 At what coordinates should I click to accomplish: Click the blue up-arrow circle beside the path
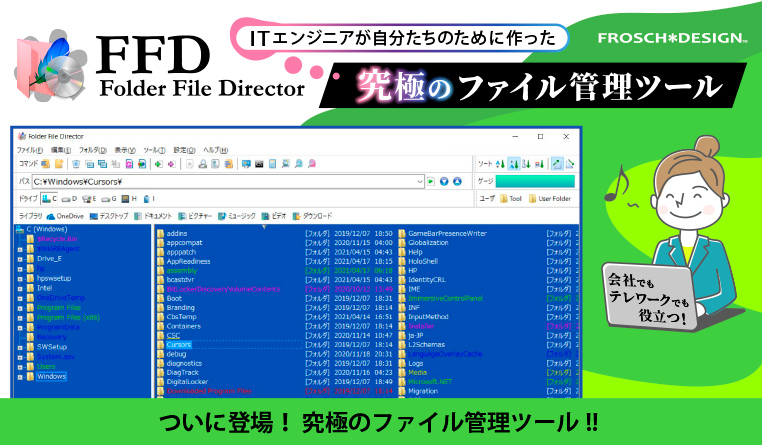tap(457, 181)
